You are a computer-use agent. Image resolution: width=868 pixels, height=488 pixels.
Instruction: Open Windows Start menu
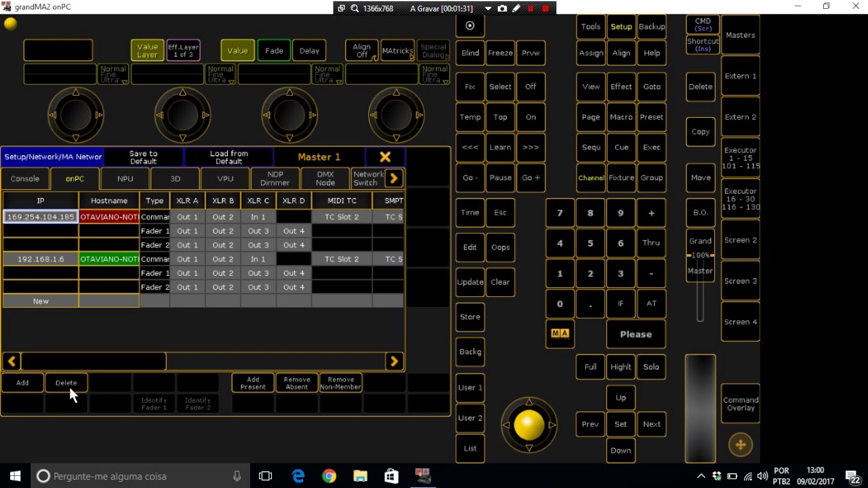15,476
